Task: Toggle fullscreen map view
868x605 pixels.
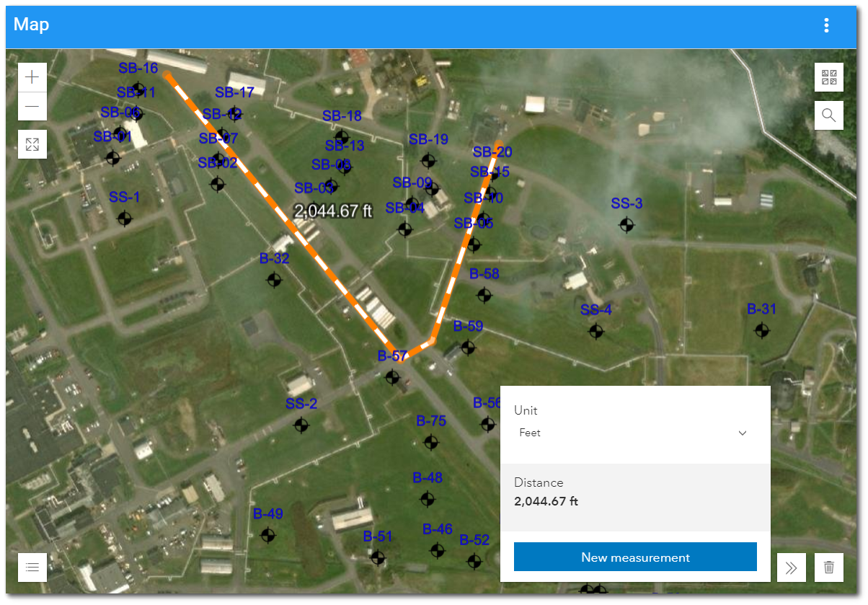Action: [32, 144]
